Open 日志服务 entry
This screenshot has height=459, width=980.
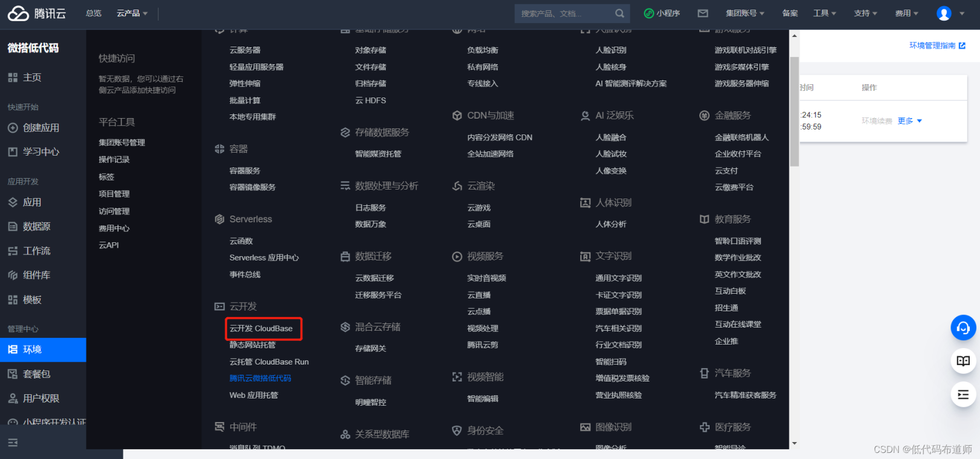click(x=371, y=208)
